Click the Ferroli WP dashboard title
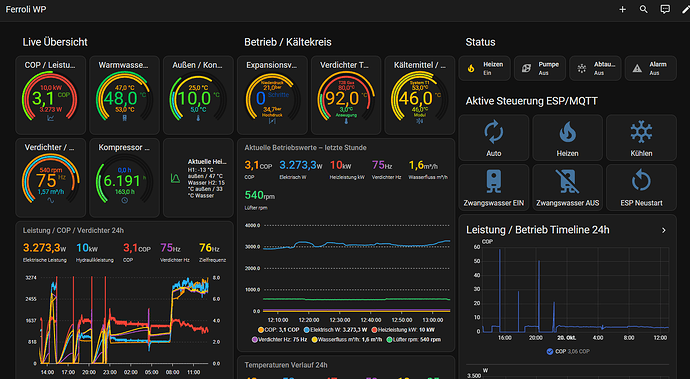This screenshot has width=690, height=379. coord(26,9)
